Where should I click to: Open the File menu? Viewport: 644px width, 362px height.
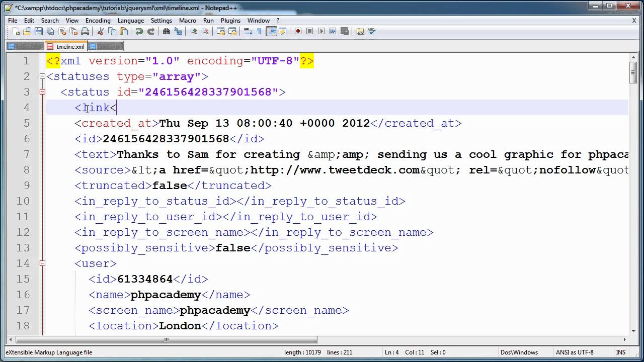[x=13, y=21]
